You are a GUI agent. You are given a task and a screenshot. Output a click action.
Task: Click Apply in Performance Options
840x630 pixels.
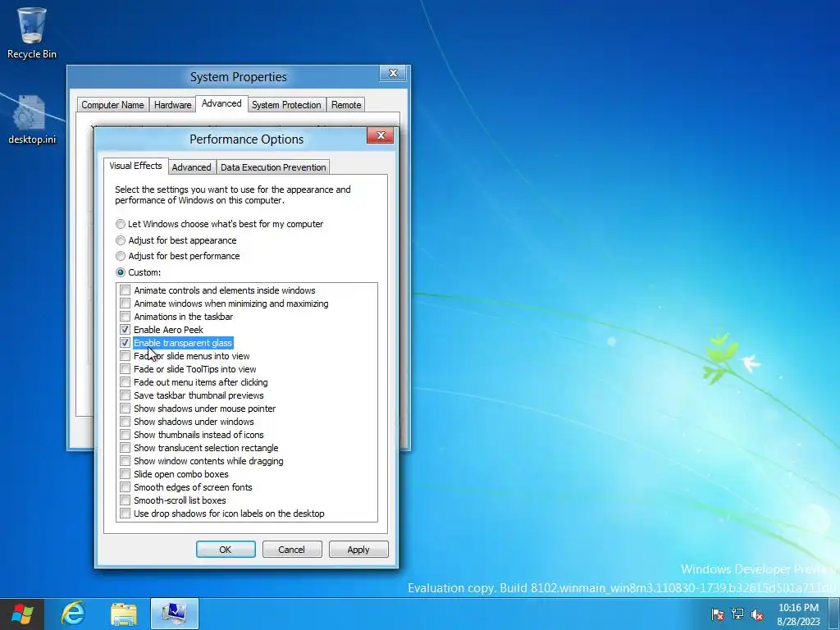[x=358, y=550]
